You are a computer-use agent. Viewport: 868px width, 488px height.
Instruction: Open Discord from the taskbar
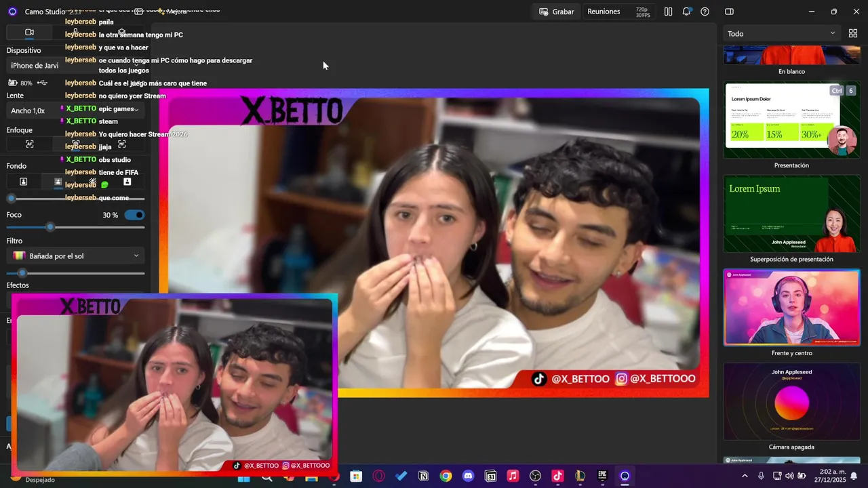(x=468, y=476)
